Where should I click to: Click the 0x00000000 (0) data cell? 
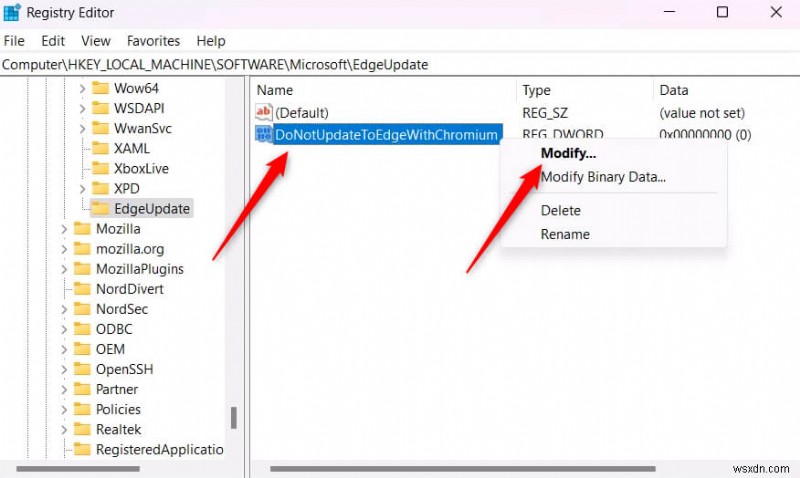[x=705, y=135]
